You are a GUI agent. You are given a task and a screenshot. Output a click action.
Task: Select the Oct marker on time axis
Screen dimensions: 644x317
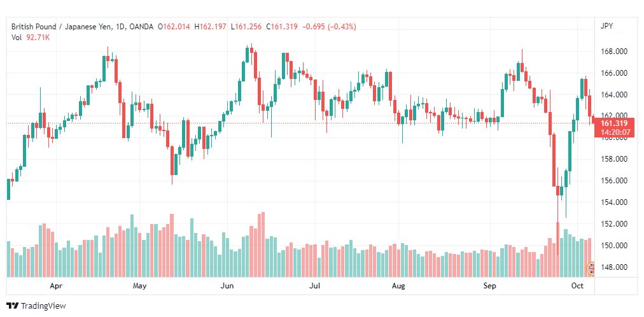point(577,286)
